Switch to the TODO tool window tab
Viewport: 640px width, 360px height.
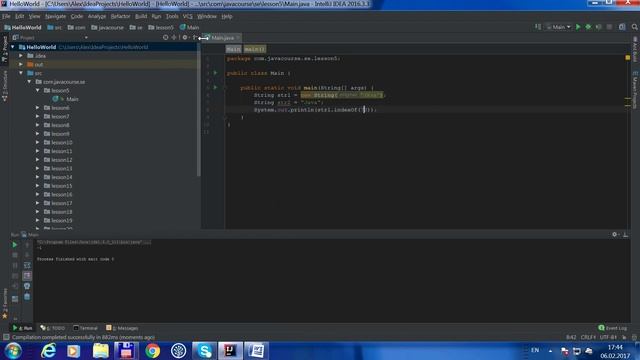point(53,328)
